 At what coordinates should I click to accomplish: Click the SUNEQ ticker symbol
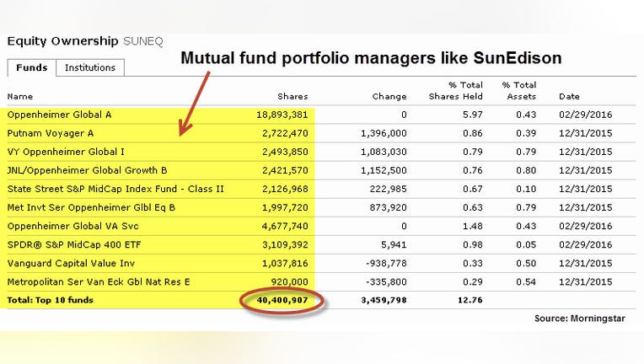click(143, 41)
